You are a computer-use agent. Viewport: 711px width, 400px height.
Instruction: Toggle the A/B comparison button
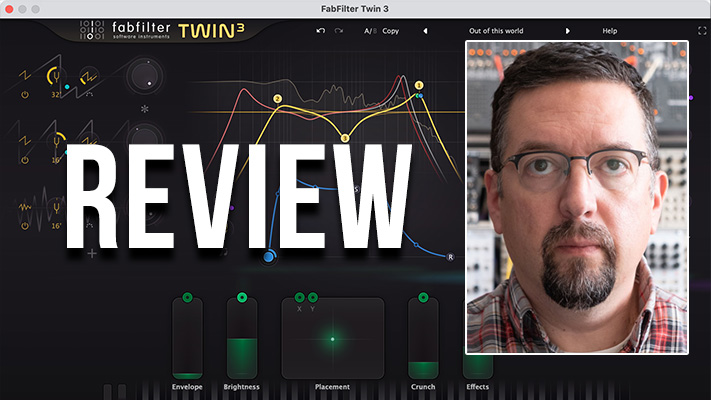(369, 31)
